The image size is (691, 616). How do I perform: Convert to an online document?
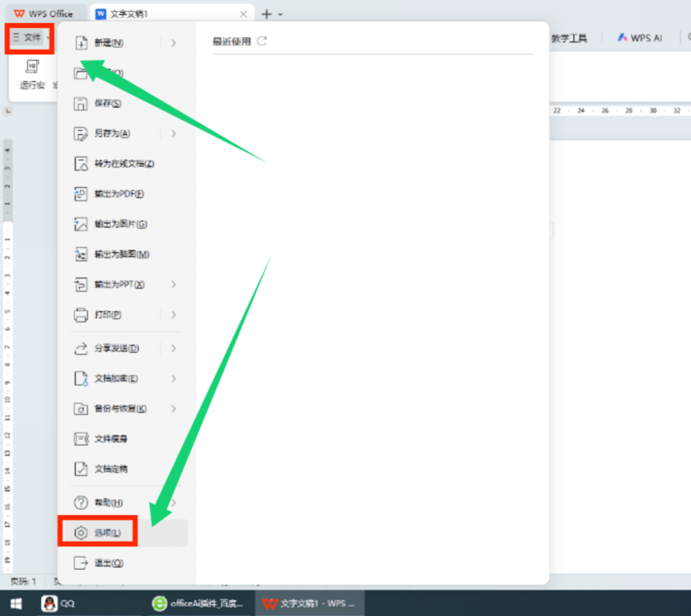click(123, 164)
